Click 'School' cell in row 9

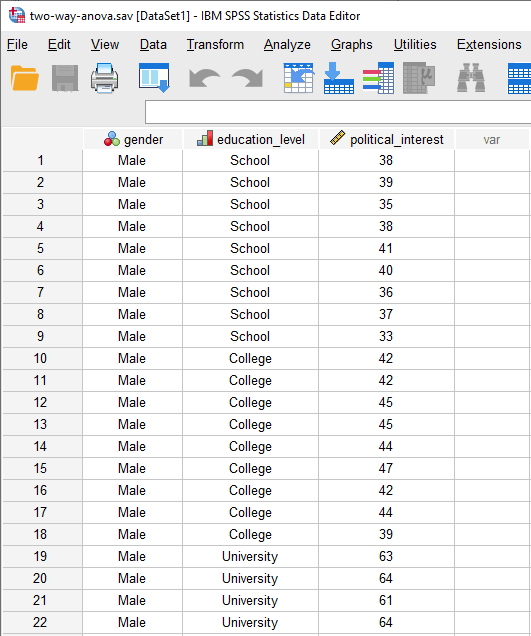(x=250, y=336)
